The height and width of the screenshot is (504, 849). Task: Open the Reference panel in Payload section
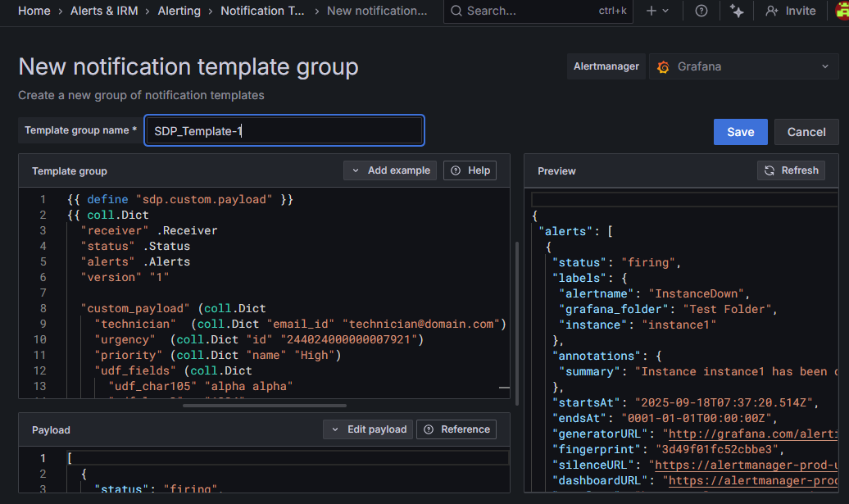coord(456,429)
